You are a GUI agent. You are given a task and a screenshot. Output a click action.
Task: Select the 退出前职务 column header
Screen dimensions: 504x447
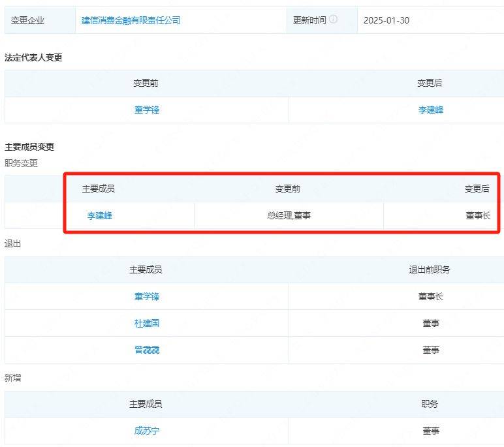click(x=430, y=270)
